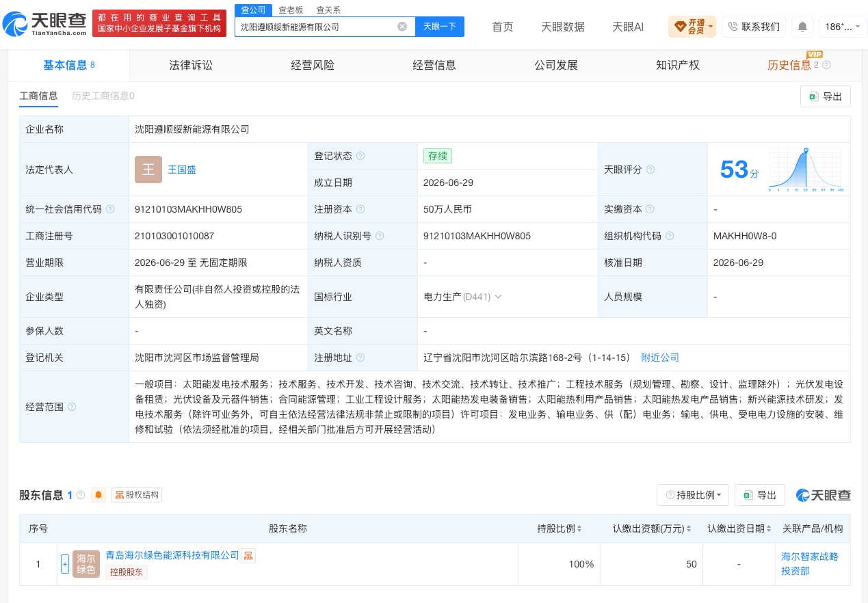Screen dimensions: 868x603
Task: Click registered capital 50万人民币
Action: pyautogui.click(x=447, y=209)
